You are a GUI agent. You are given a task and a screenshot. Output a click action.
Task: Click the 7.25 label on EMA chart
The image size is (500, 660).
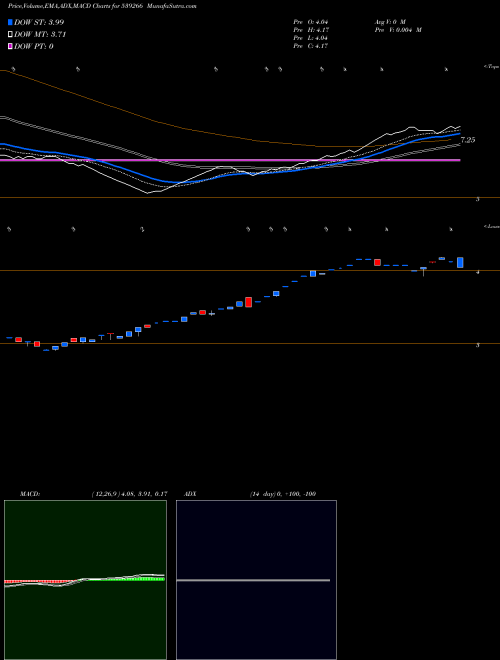(x=468, y=140)
